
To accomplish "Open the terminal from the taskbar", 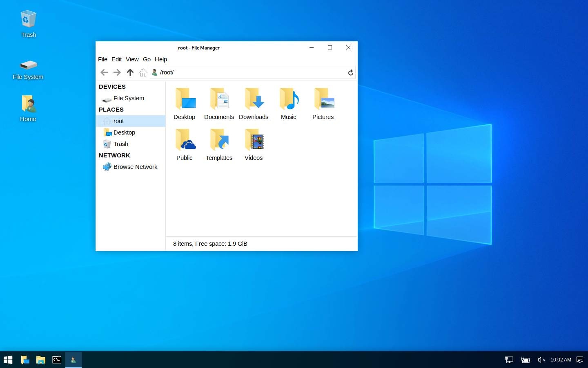I will pos(57,360).
